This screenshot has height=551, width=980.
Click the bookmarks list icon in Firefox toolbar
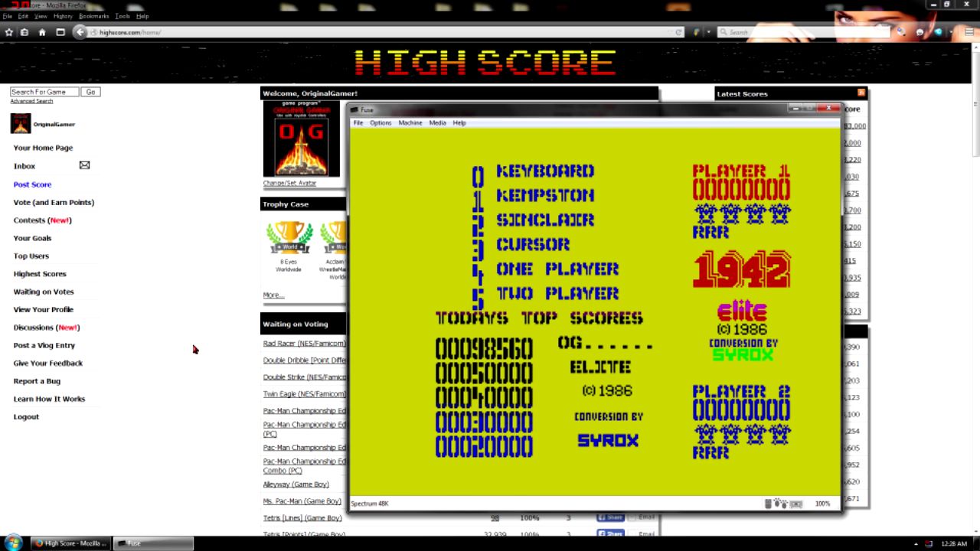[x=24, y=32]
